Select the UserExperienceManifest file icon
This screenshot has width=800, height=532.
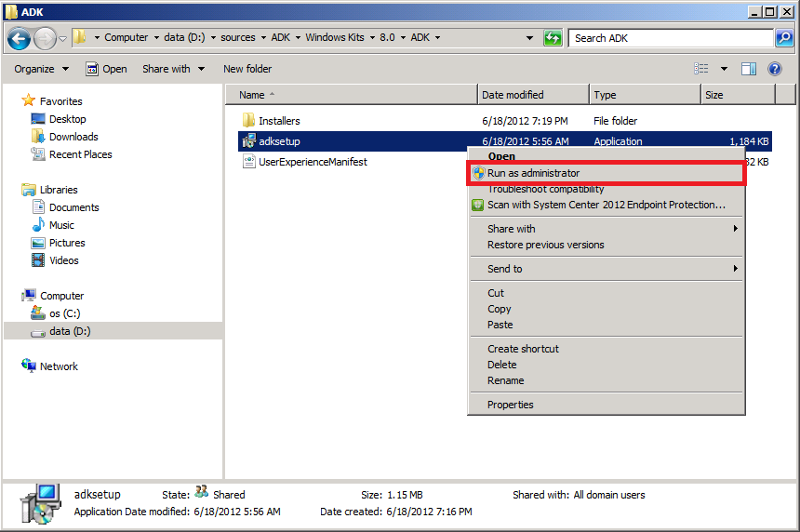[248, 162]
